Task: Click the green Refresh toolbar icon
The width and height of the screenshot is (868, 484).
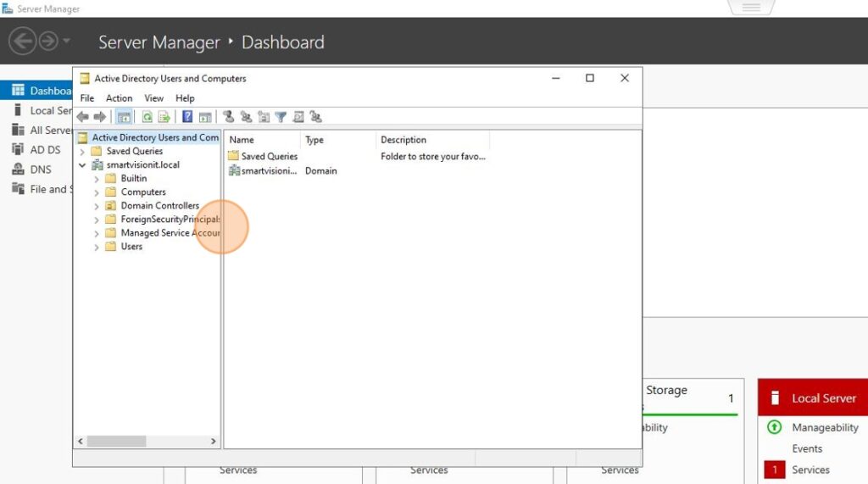Action: point(147,117)
